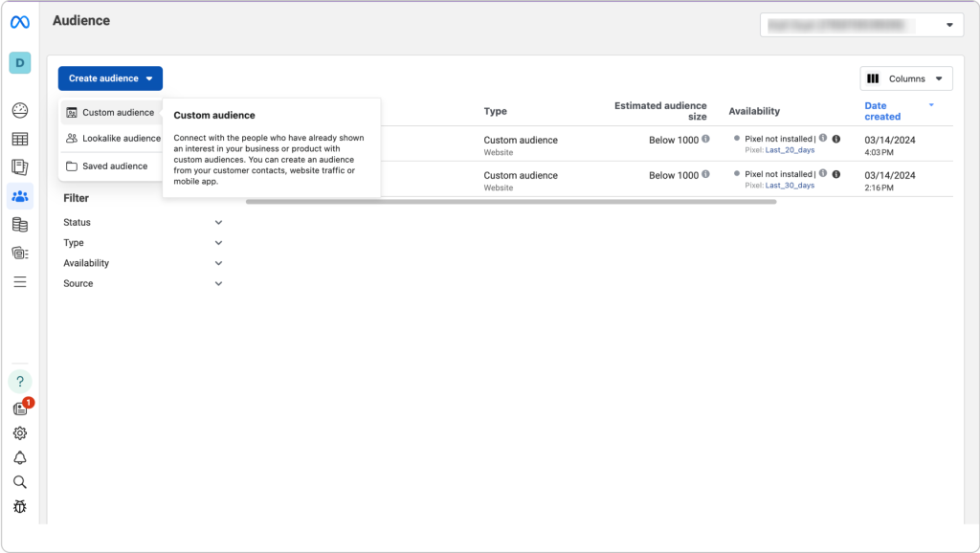Click the Availability column header
Screen dimensions: 980x553
754,111
